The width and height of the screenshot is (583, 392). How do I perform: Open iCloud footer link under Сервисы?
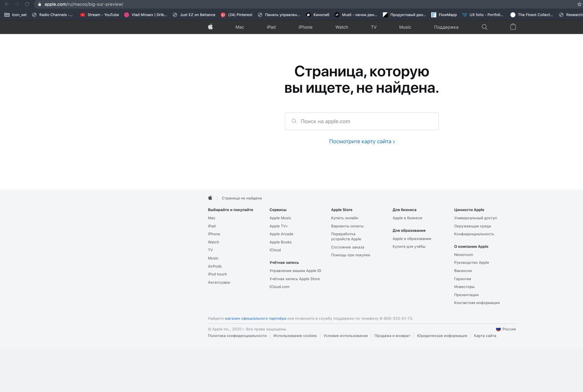point(275,250)
